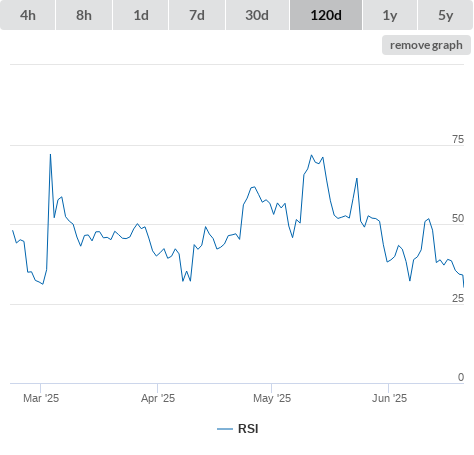Click the 0 y-axis value

click(461, 377)
